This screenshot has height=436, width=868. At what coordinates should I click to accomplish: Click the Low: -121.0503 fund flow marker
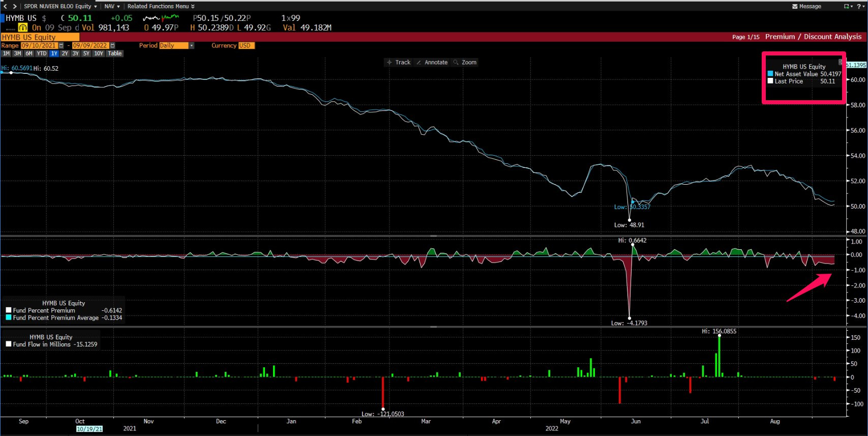coord(382,414)
